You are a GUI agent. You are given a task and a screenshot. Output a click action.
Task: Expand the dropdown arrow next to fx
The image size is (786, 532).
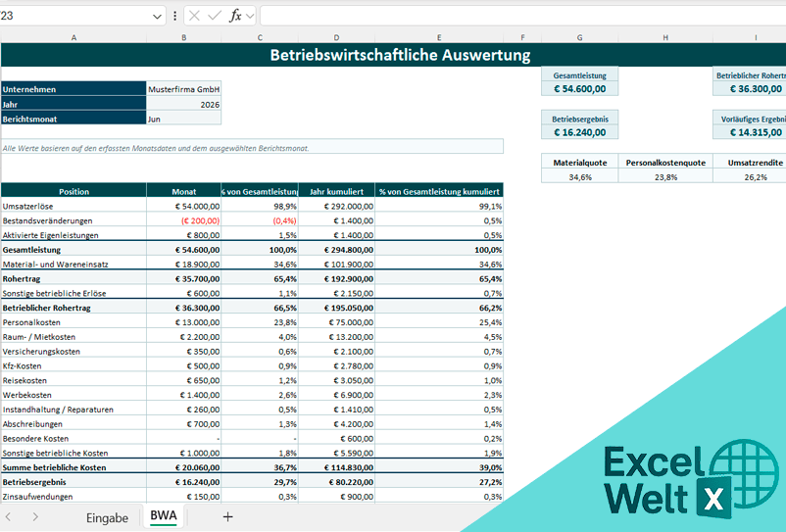pos(250,16)
